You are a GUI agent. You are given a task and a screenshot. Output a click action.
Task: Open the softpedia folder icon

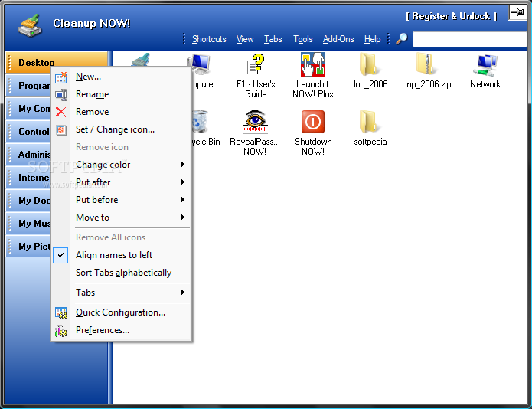(370, 122)
